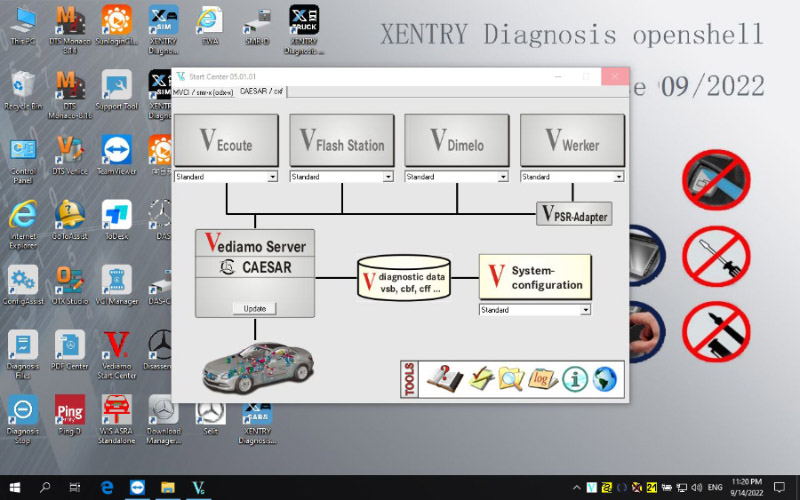Expand the Standard dropdown under Ecoute
Viewport: 800px width, 500px height.
(272, 177)
